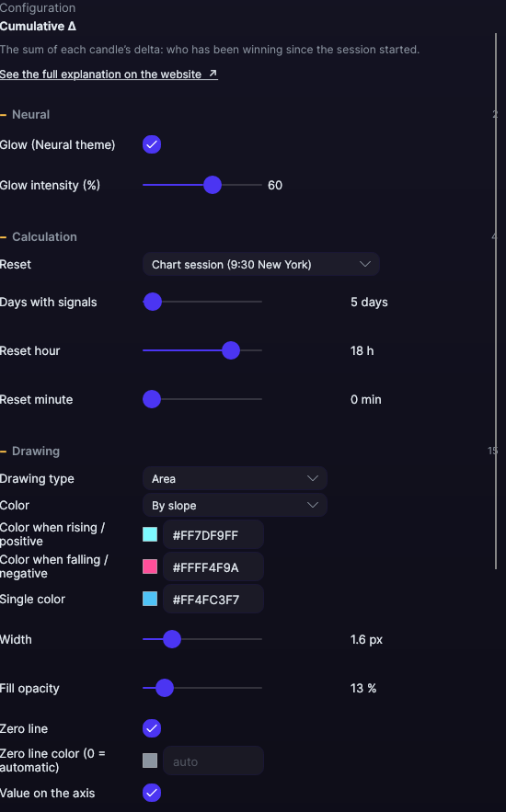Open the Color dropdown showing By slope
Viewport: 506px width, 812px height.
click(235, 506)
